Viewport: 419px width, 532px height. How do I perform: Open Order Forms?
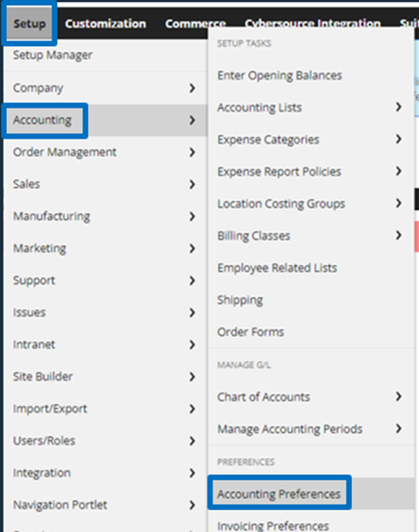[251, 332]
